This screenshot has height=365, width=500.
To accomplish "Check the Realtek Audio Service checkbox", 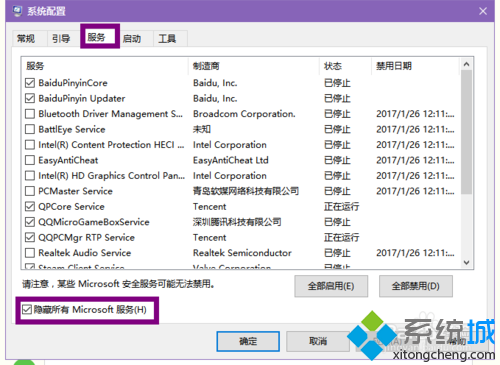I will (30, 253).
